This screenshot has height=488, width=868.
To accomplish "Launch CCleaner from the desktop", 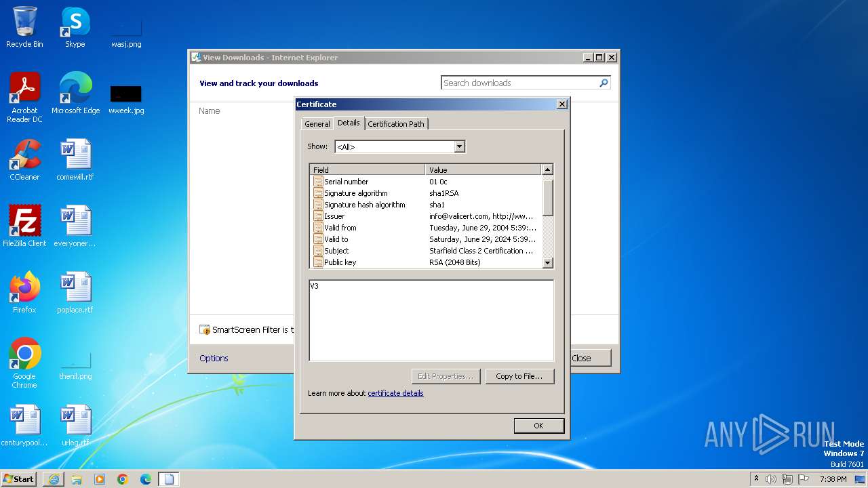I will [x=24, y=160].
